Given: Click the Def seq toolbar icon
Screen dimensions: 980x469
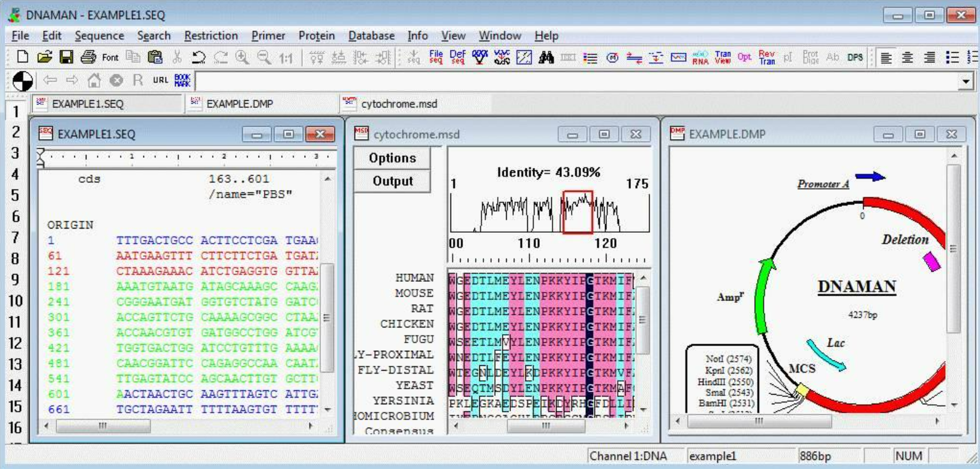Looking at the screenshot, I should click(458, 57).
